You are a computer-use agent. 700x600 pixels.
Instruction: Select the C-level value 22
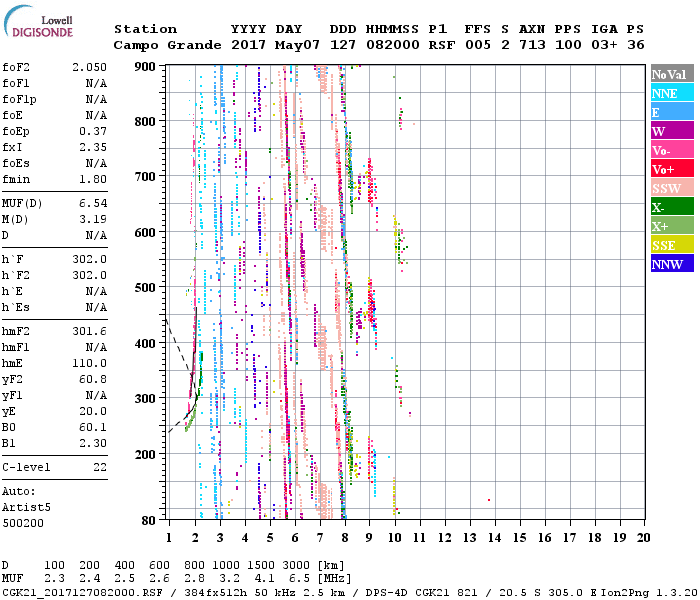pos(100,467)
